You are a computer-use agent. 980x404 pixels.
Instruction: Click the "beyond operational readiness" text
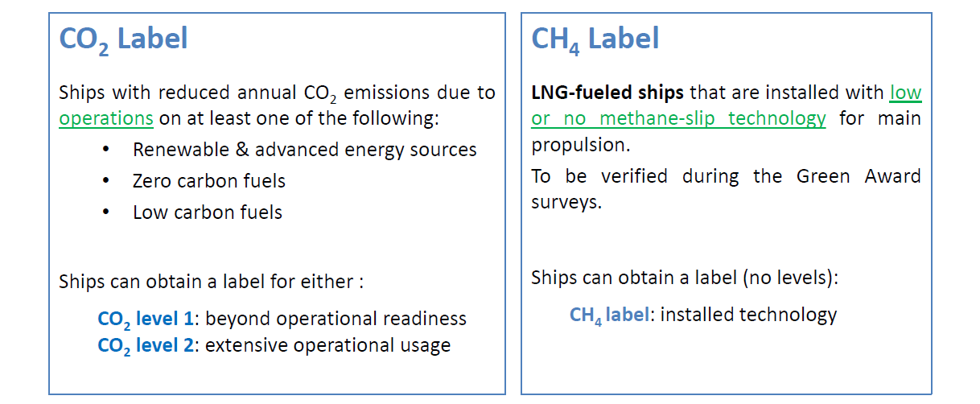coord(336,319)
